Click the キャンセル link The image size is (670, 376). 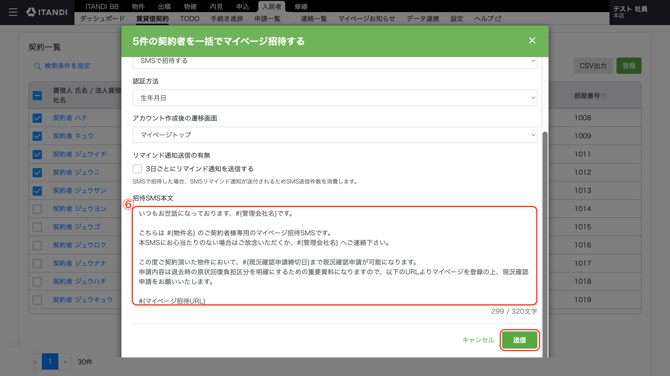click(478, 340)
